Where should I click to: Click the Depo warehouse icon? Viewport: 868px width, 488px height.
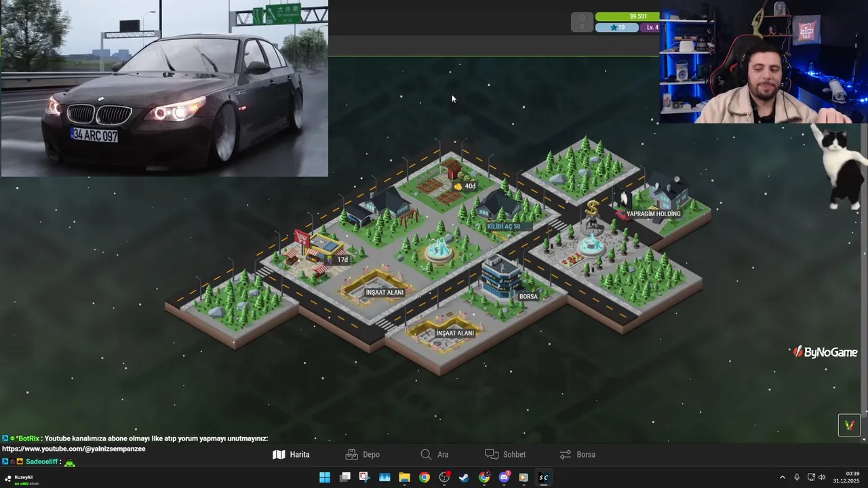[x=351, y=455]
